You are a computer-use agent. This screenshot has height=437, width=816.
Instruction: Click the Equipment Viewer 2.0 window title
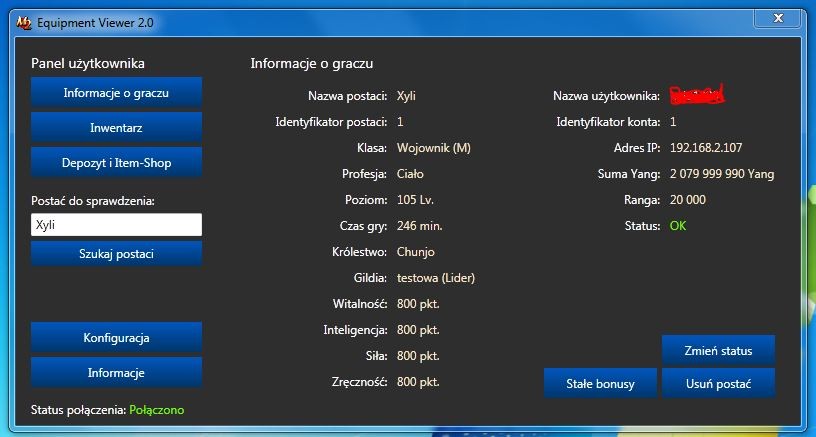(x=95, y=23)
